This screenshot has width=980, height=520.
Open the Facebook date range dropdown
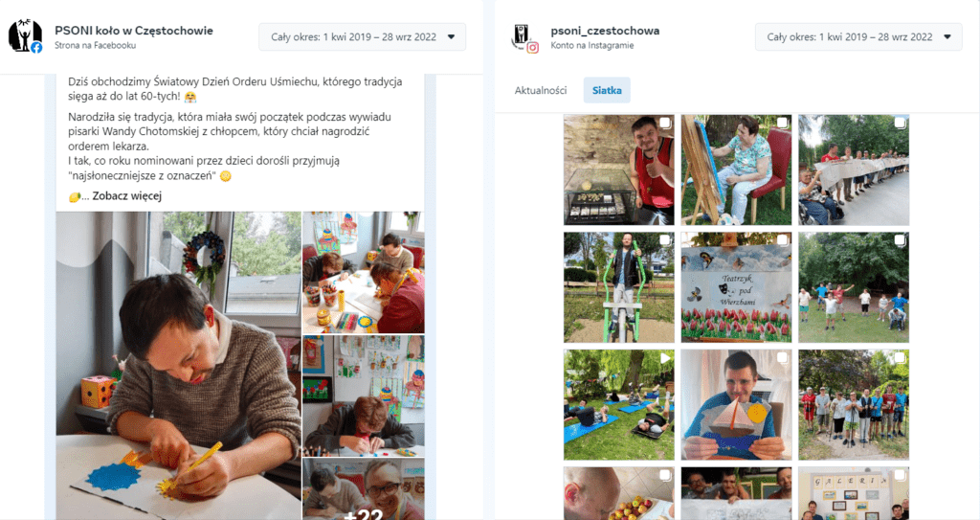point(363,37)
